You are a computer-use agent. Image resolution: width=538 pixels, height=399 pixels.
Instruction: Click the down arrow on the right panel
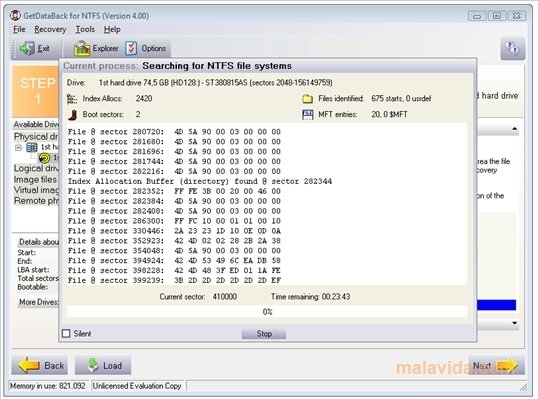click(514, 323)
